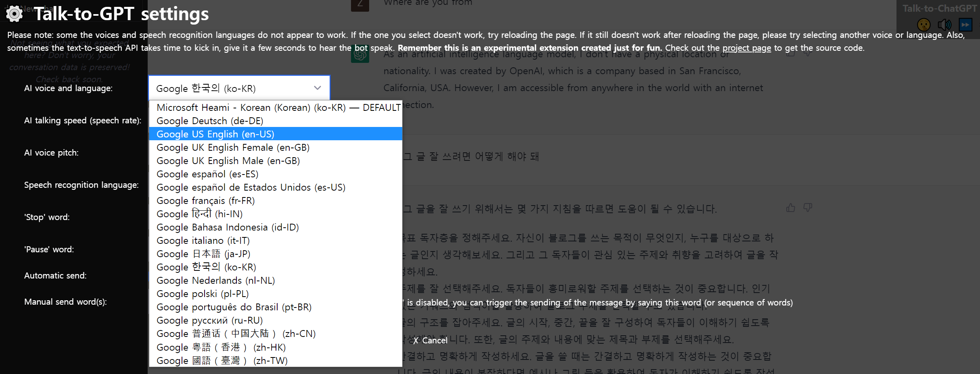Click the 'Manual send word(s):' label
The image size is (980, 374).
click(65, 302)
